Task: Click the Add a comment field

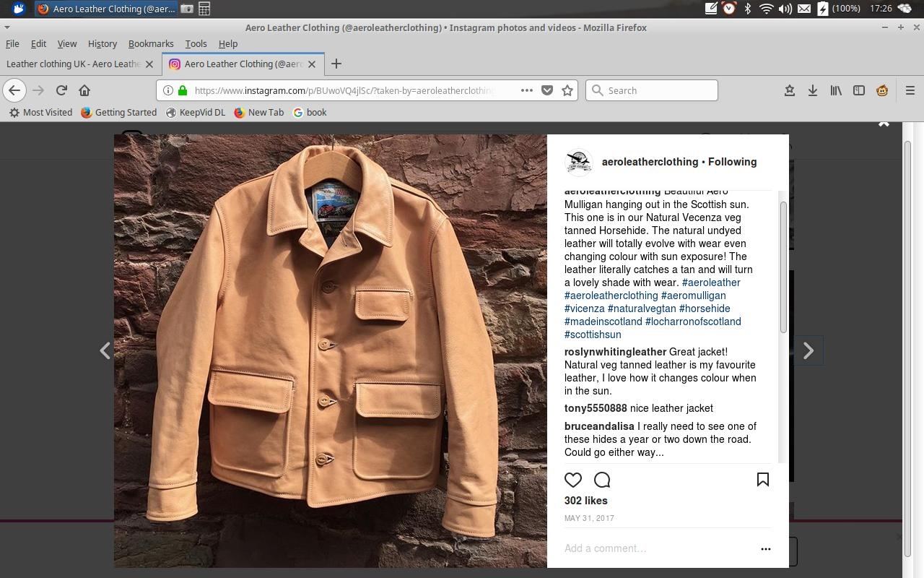Action: tap(658, 548)
